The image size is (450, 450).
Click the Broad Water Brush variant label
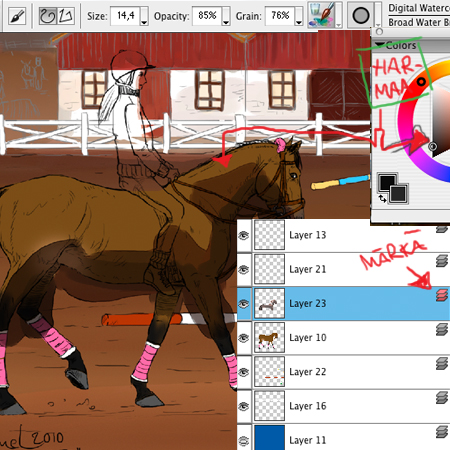click(x=419, y=22)
